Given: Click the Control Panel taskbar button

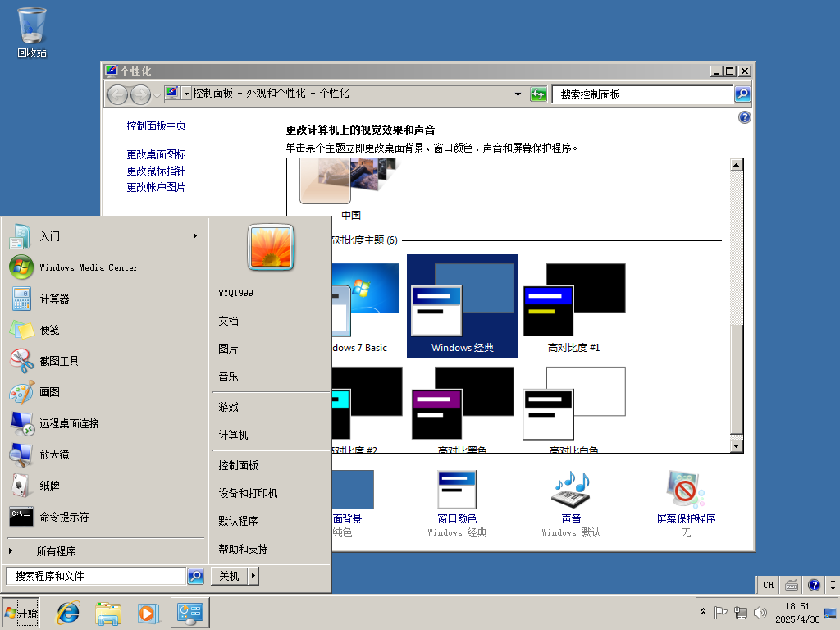Looking at the screenshot, I should (190, 613).
